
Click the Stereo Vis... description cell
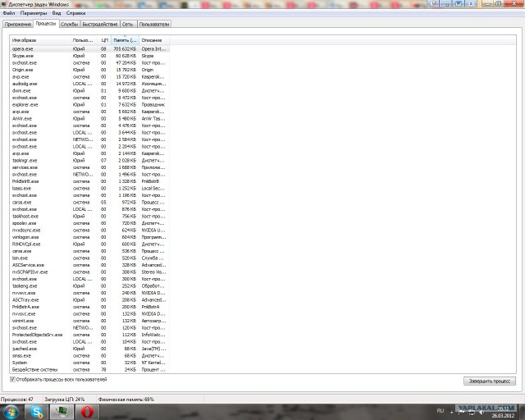tap(153, 272)
